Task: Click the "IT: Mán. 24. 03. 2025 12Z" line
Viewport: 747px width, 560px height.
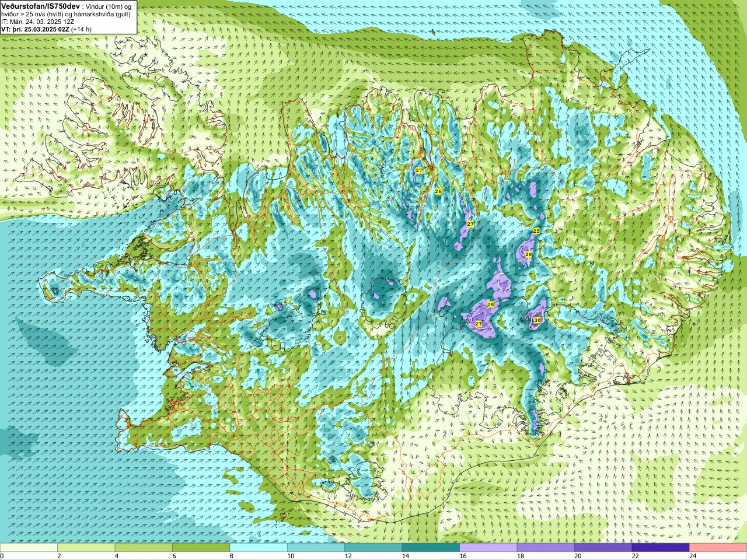Action: [x=37, y=22]
